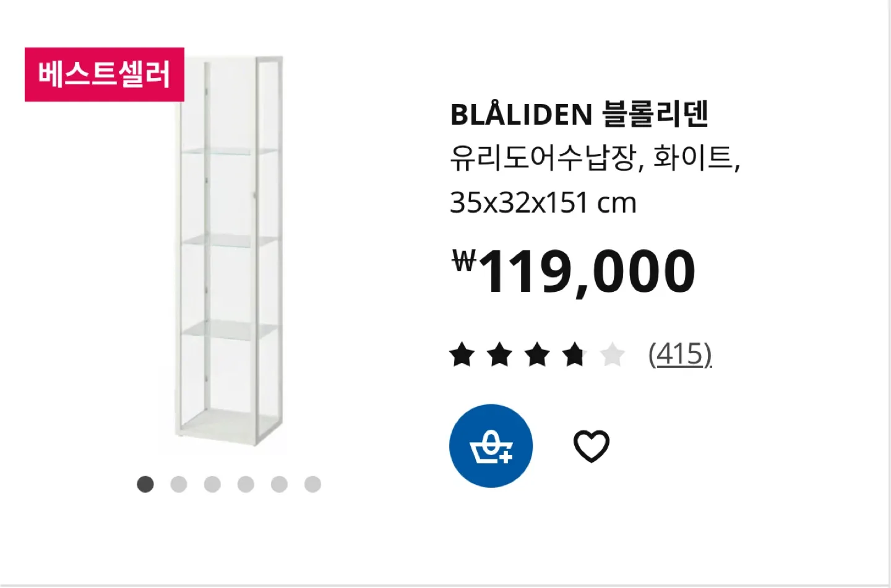Click the second rating star
891x588 pixels.
500,355
